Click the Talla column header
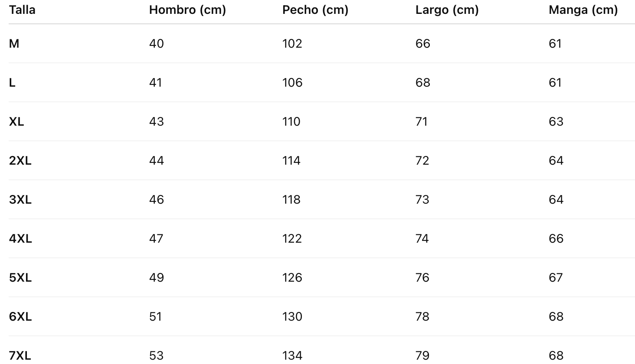Screen dimensions: 635x364 pyautogui.click(x=22, y=10)
